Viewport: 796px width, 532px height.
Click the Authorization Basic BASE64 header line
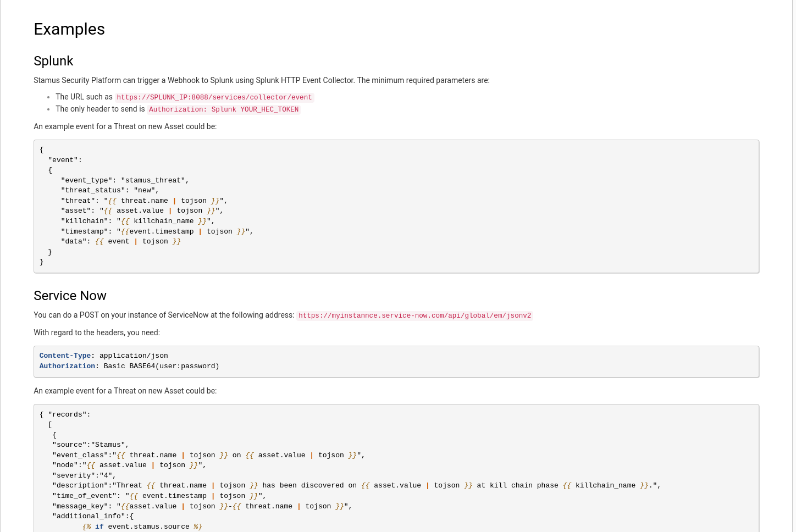point(129,366)
